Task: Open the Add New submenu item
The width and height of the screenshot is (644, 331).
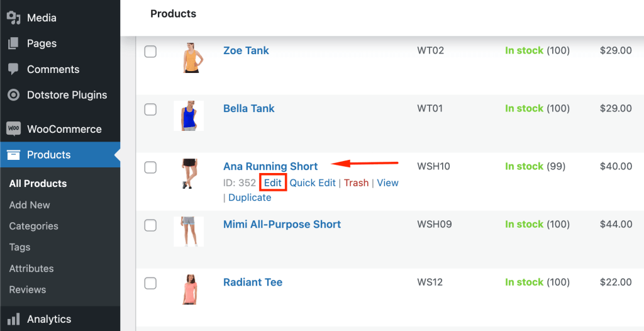Action: (x=30, y=205)
